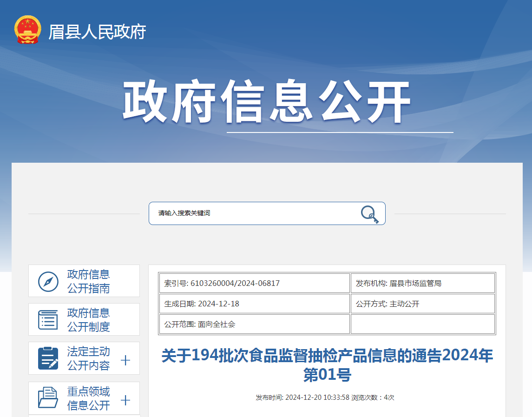Select 公开方式: 主动公开 cell
532x417 pixels.
(x=423, y=304)
